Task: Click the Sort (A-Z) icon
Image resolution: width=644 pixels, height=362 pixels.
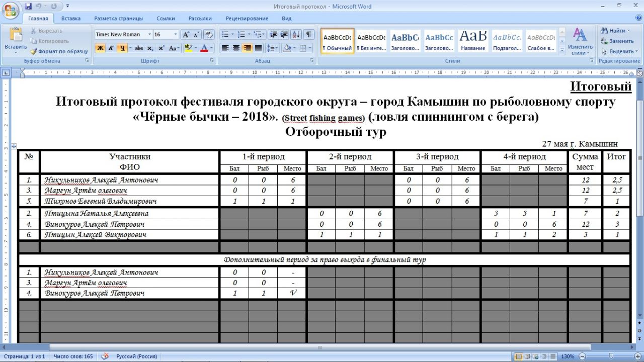Action: tap(296, 35)
